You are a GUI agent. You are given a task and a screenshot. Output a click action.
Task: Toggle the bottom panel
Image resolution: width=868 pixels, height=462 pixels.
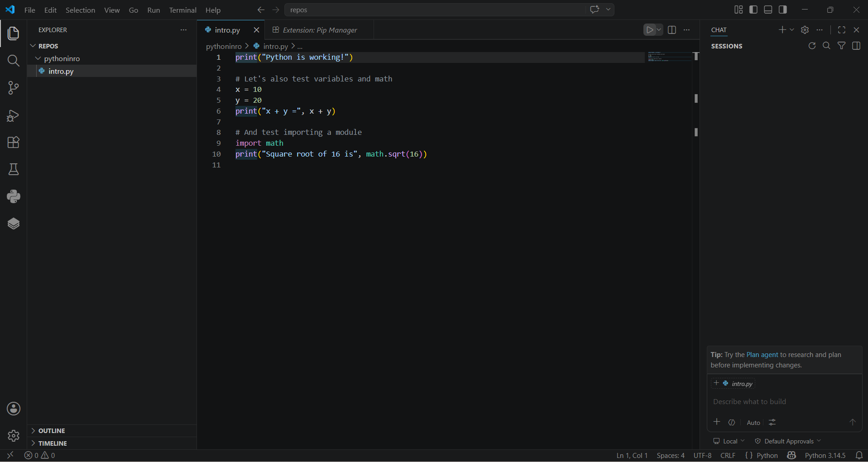click(768, 10)
